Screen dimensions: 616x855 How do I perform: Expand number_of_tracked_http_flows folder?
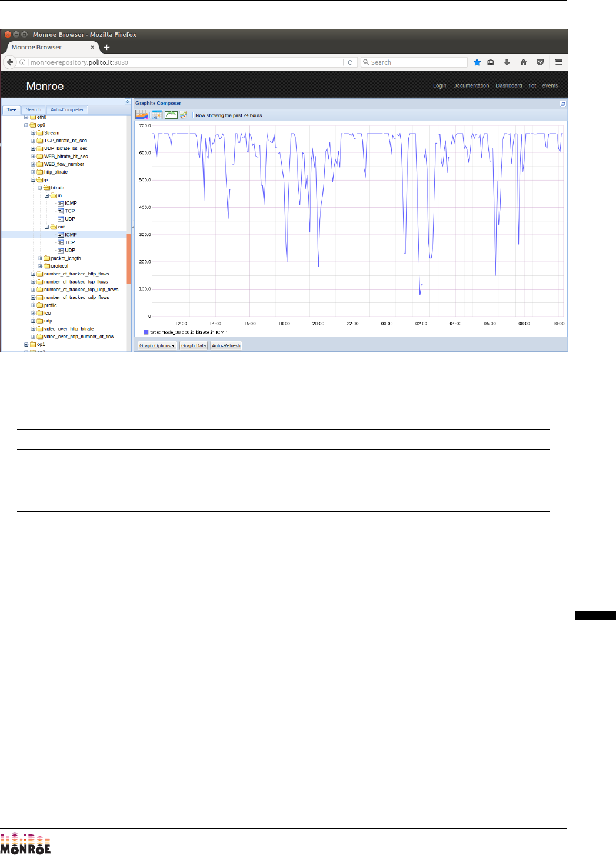33,274
